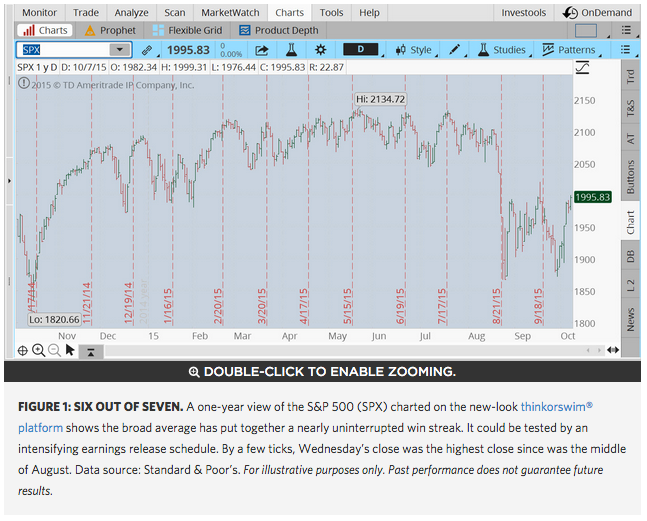Viewport: 647px width, 521px height.
Task: Select the pointer cursor tool
Action: (x=70, y=351)
